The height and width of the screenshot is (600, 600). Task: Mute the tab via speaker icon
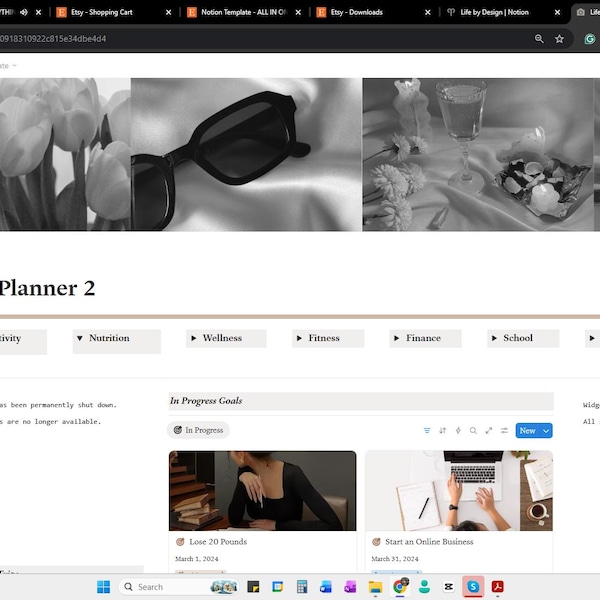pyautogui.click(x=24, y=12)
